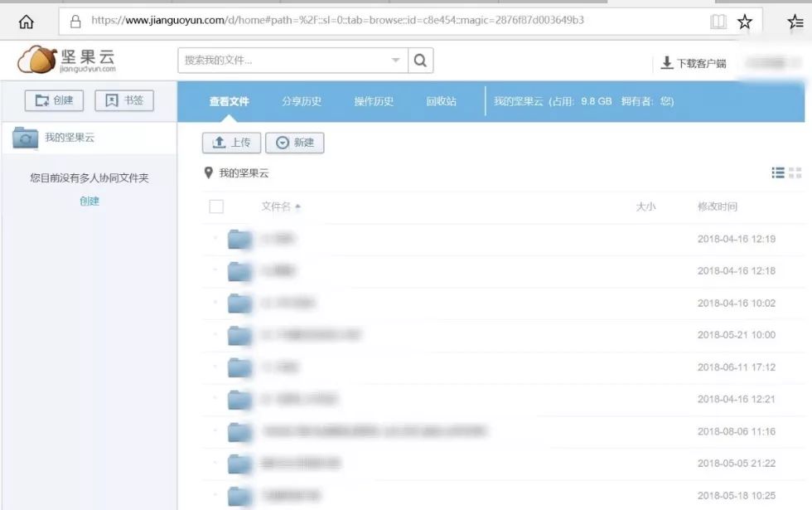Click the 坚果云 acorn logo
Image resolution: width=812 pixels, height=510 pixels.
[35, 60]
